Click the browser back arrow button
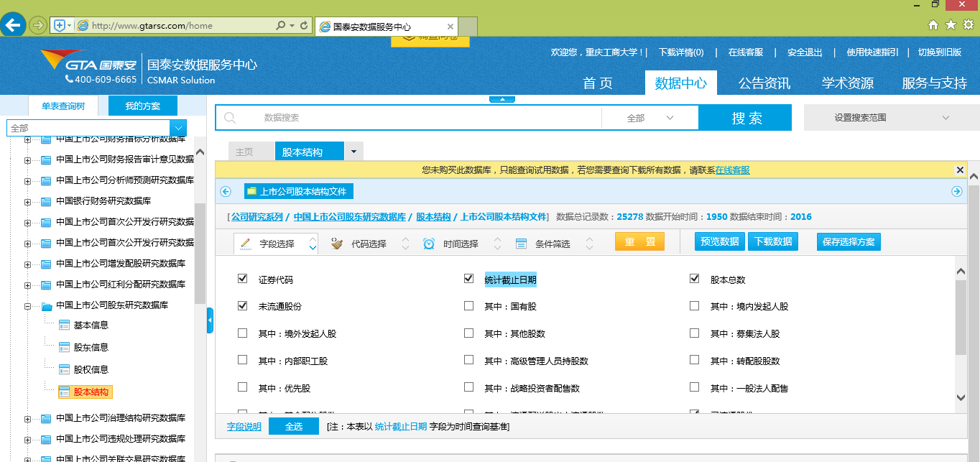The height and width of the screenshot is (462, 980). click(13, 25)
